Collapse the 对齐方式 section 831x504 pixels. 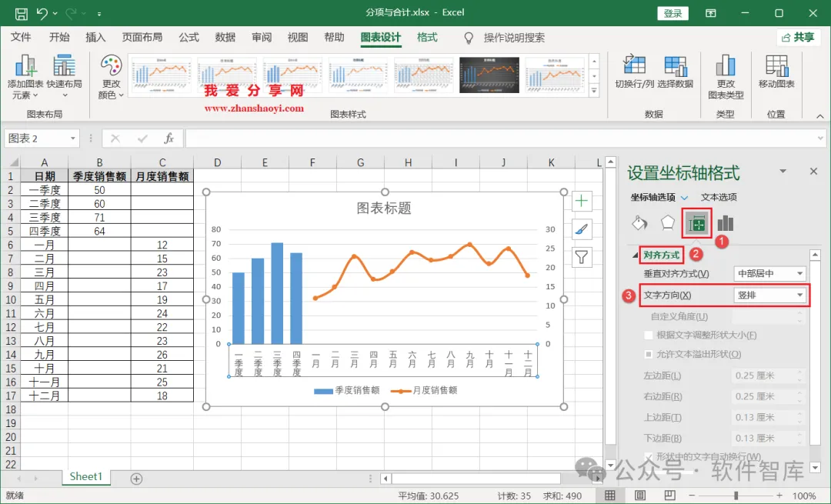[x=636, y=255]
